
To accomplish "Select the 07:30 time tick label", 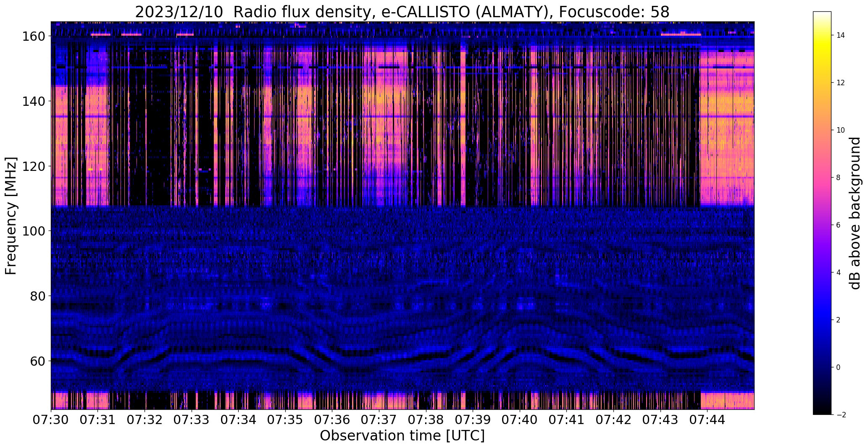I will pyautogui.click(x=51, y=419).
